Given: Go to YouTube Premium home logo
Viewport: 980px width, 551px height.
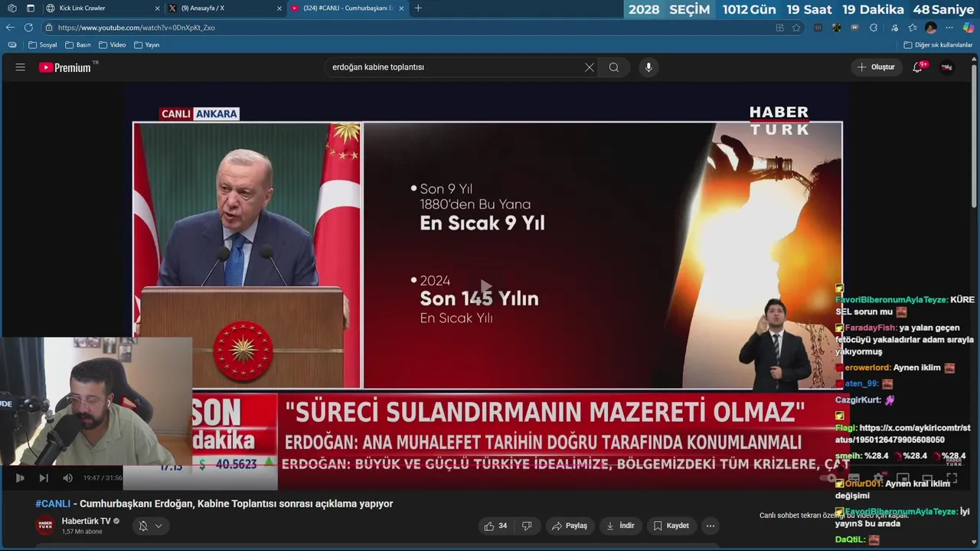Looking at the screenshot, I should tap(65, 67).
